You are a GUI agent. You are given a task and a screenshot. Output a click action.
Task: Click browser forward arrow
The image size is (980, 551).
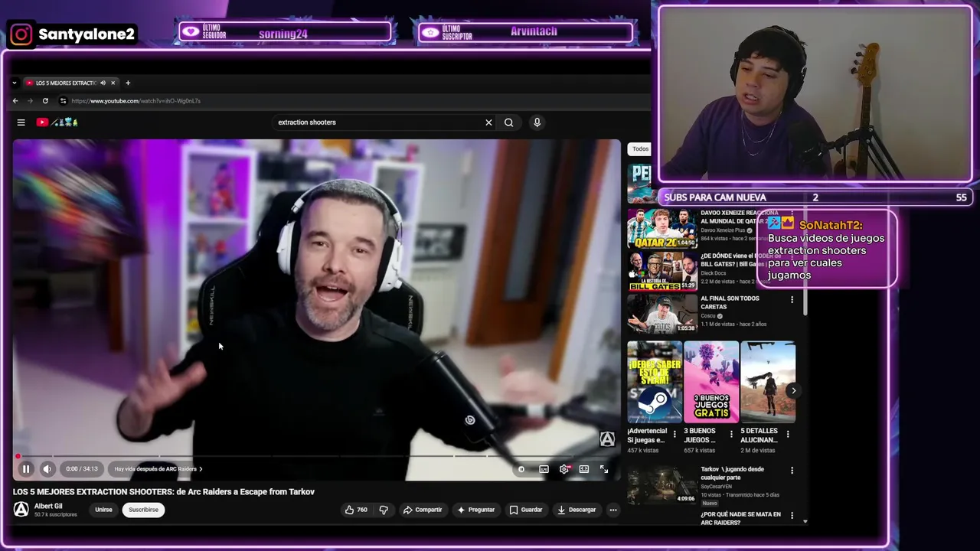(x=31, y=101)
